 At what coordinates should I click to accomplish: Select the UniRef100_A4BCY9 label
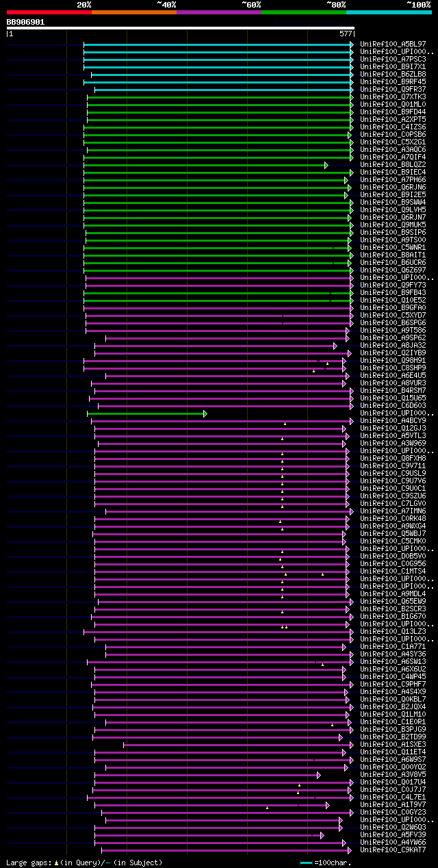393,421
